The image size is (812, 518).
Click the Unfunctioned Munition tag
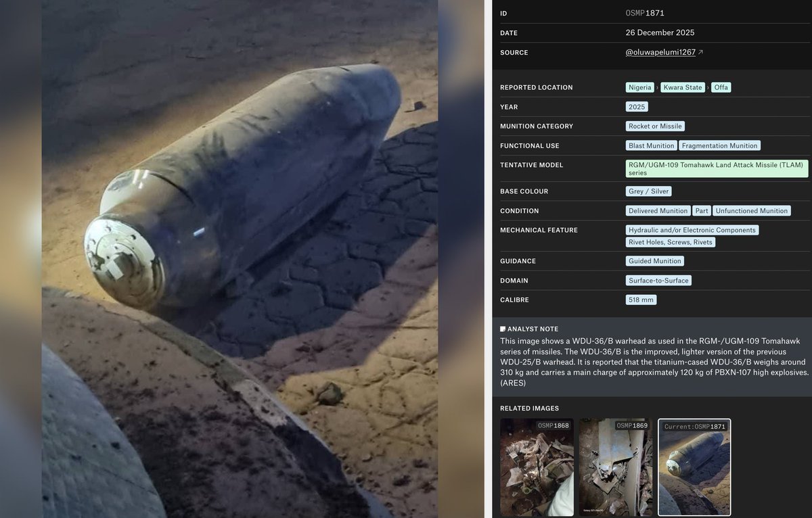point(751,210)
